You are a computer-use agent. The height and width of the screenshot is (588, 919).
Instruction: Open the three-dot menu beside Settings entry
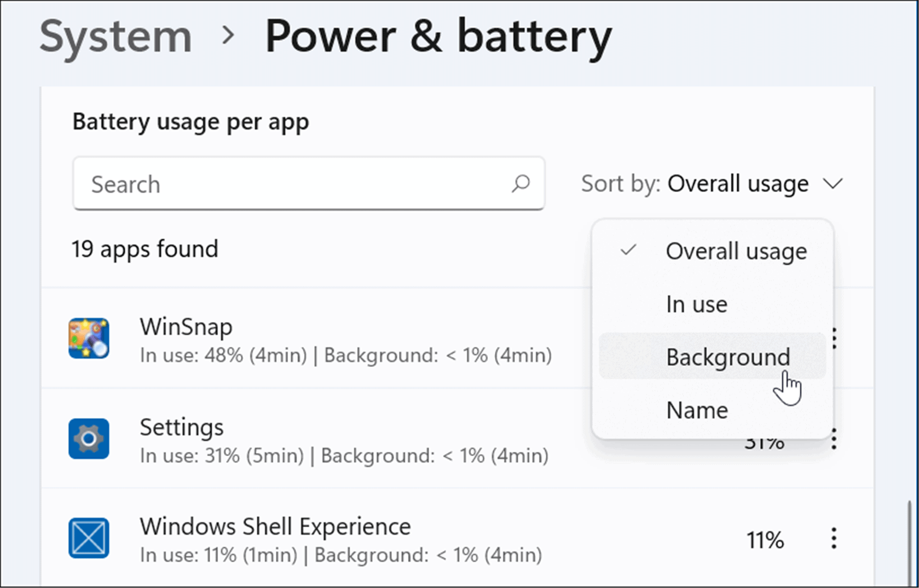[x=834, y=439]
